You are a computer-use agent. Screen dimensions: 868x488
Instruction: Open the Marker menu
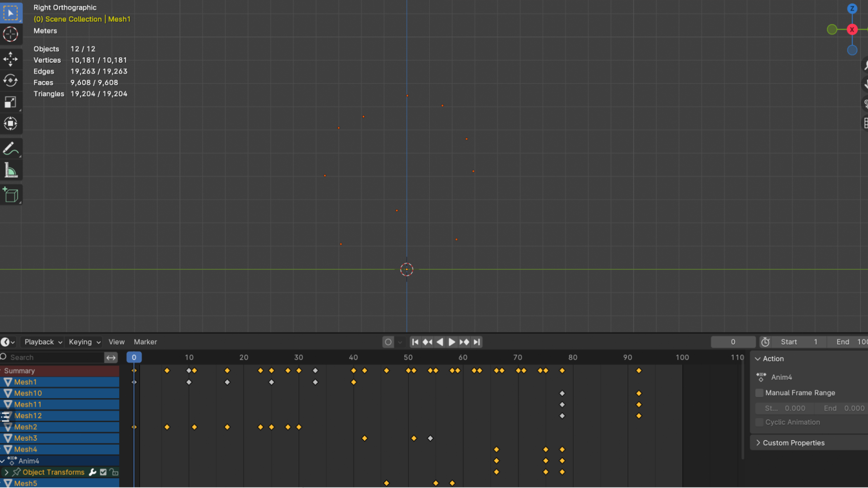click(x=145, y=342)
